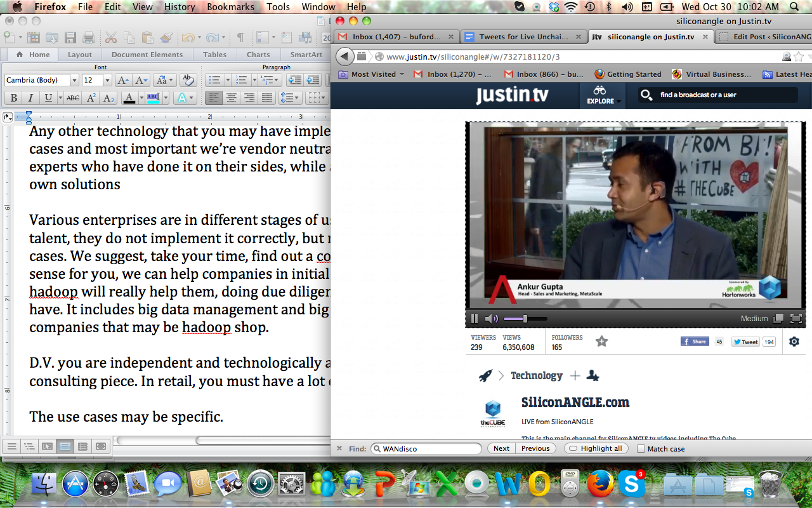Select the Format Painter brush in Word

point(166,37)
